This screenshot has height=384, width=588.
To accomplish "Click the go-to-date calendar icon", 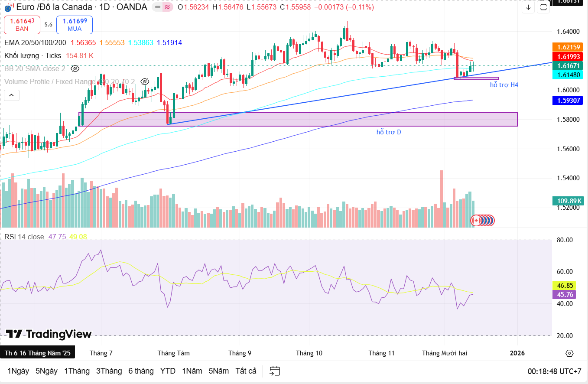I will point(275,371).
